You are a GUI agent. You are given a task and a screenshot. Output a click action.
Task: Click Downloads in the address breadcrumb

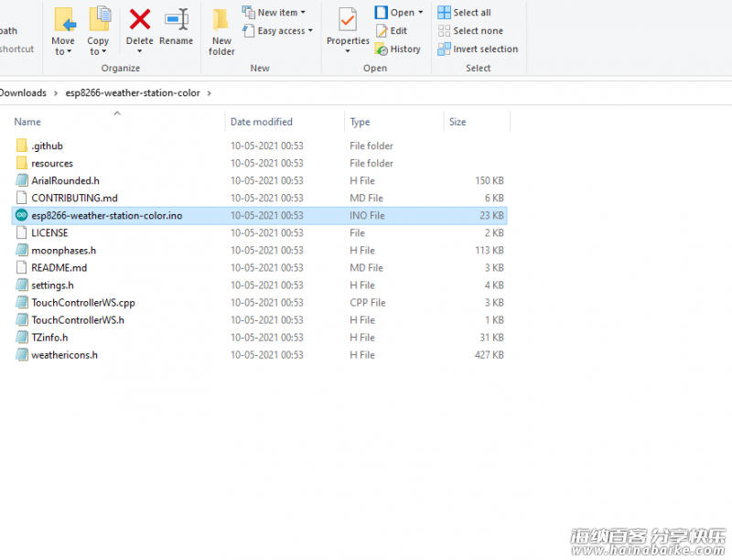tap(22, 93)
